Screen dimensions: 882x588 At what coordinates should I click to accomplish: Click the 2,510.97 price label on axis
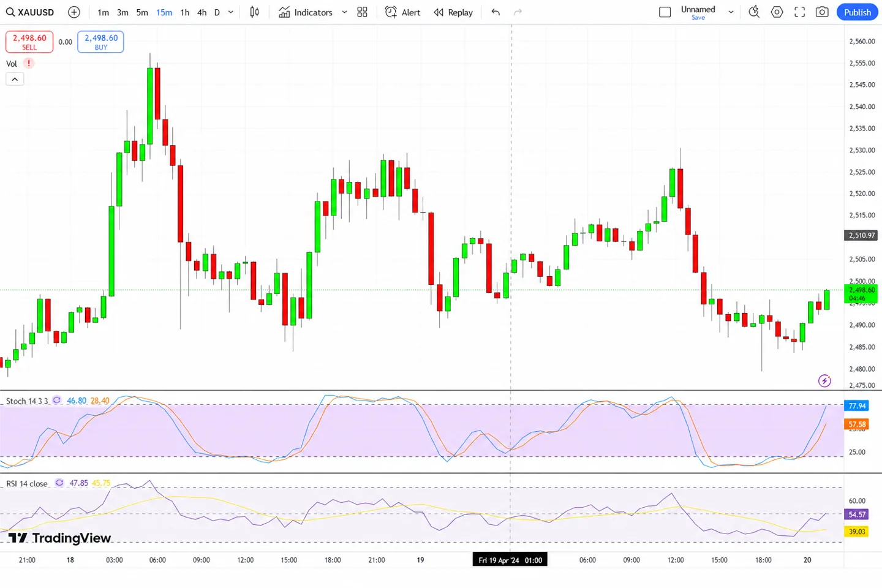(x=862, y=235)
